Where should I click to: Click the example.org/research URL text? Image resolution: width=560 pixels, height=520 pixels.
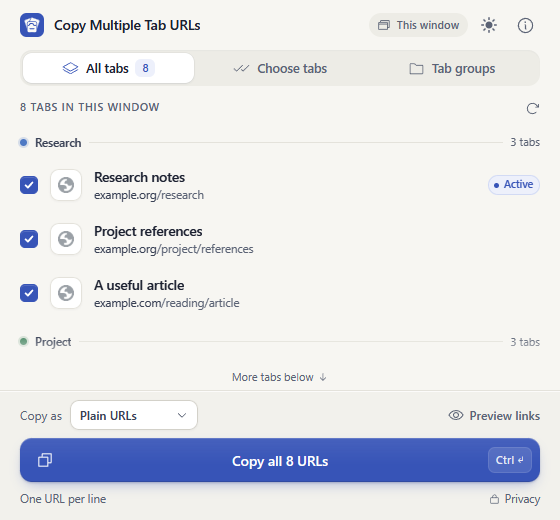tap(149, 195)
